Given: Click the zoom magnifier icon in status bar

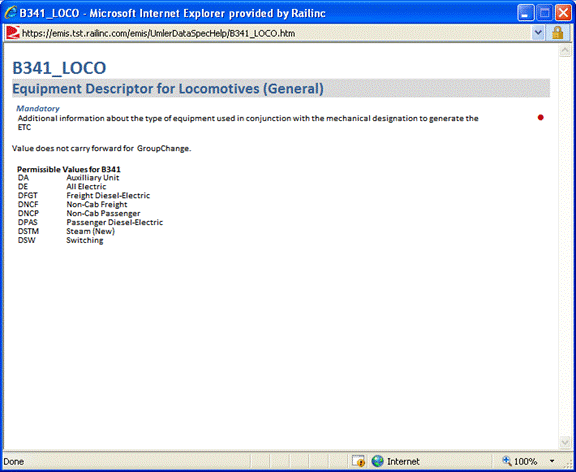Looking at the screenshot, I should [x=507, y=461].
